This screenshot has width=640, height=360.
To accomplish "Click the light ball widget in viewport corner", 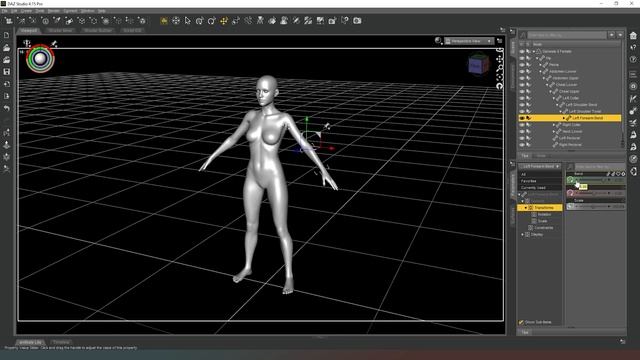I will [x=40, y=59].
